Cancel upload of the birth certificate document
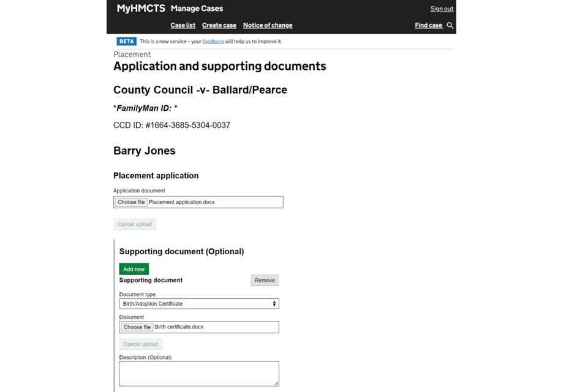588x392 pixels. [x=140, y=344]
